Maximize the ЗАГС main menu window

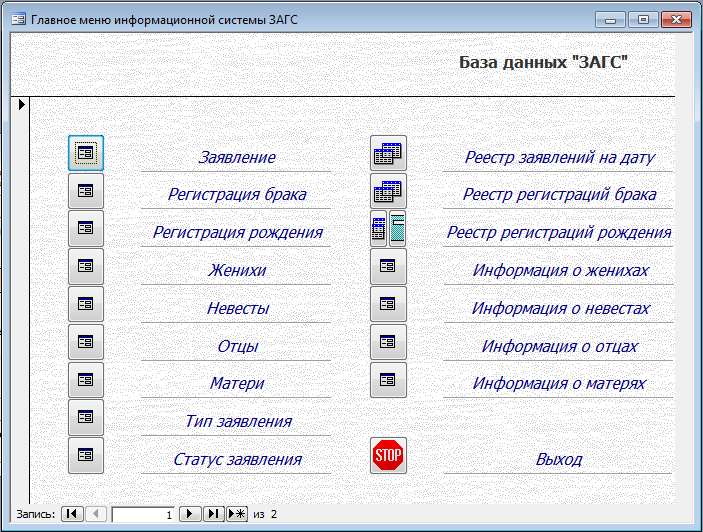click(643, 20)
